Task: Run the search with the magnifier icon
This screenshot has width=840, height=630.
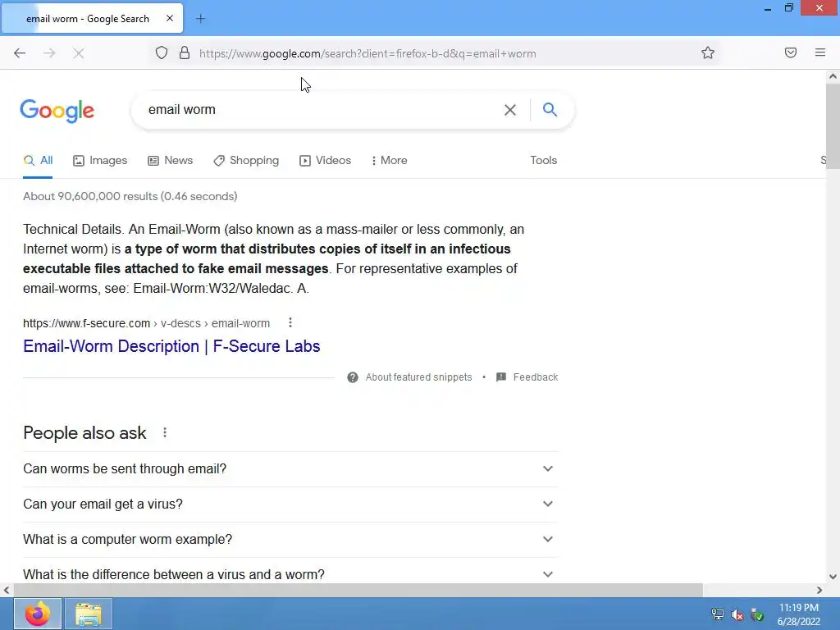Action: 550,109
